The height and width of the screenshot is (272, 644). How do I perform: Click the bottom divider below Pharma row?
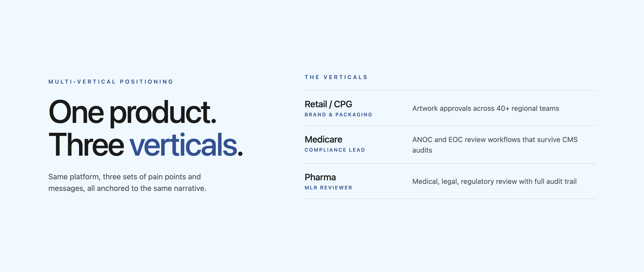tap(450, 199)
